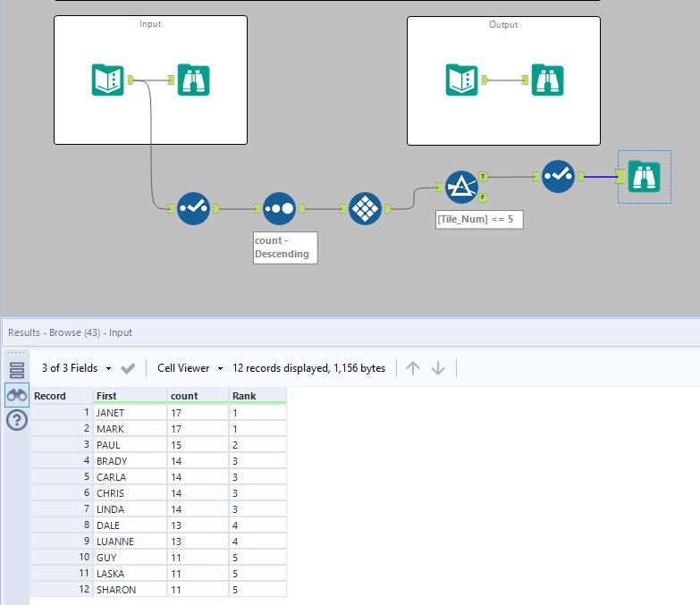Select the Browse tool in Output container
Image resolution: width=700 pixels, height=605 pixels.
pos(547,80)
